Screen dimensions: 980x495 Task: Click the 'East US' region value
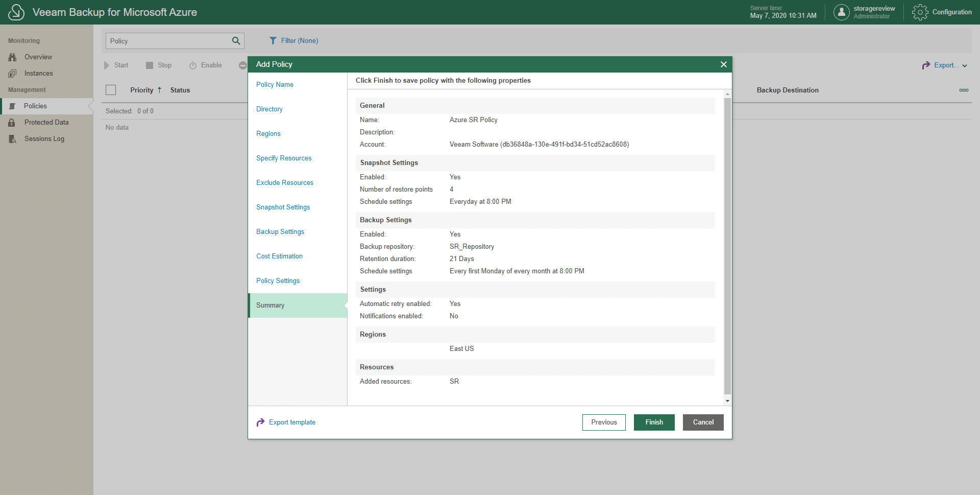click(x=461, y=349)
